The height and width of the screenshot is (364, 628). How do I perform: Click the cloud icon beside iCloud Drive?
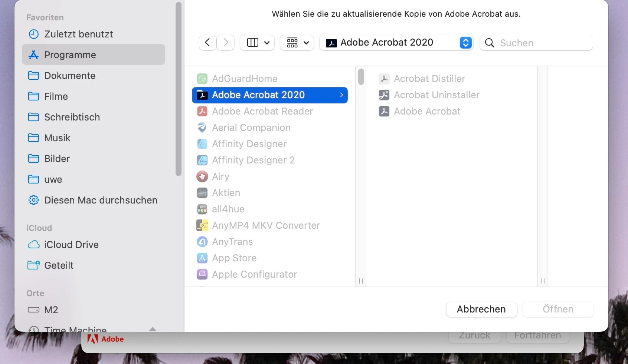33,245
